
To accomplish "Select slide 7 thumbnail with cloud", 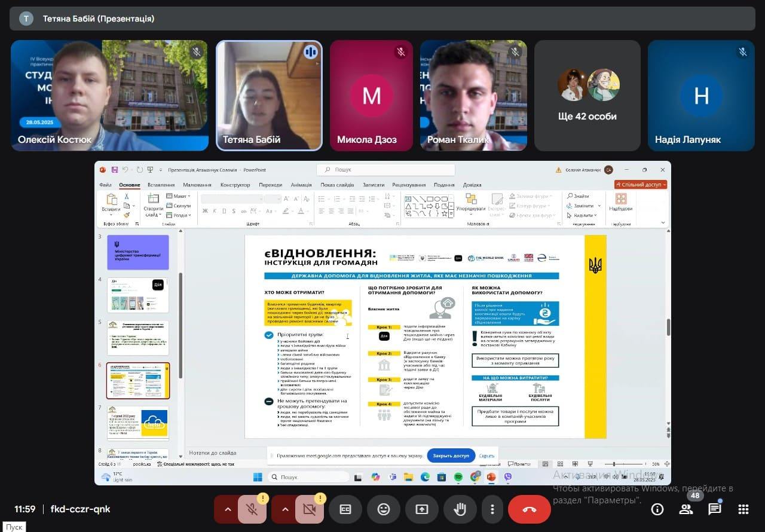I will coord(138,423).
